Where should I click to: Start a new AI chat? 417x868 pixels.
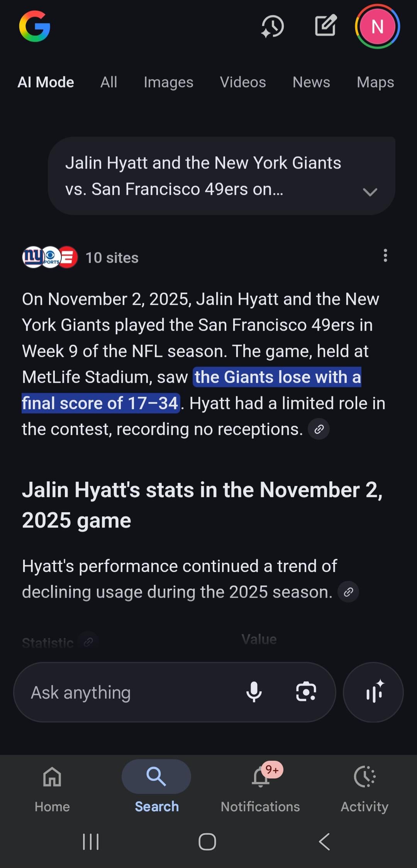pyautogui.click(x=325, y=25)
